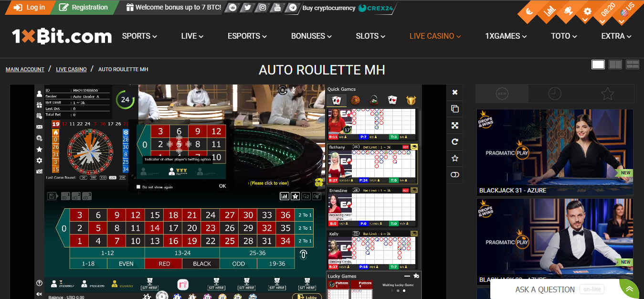
Task: Expand the roulette game to fullscreen
Action: coord(454,125)
